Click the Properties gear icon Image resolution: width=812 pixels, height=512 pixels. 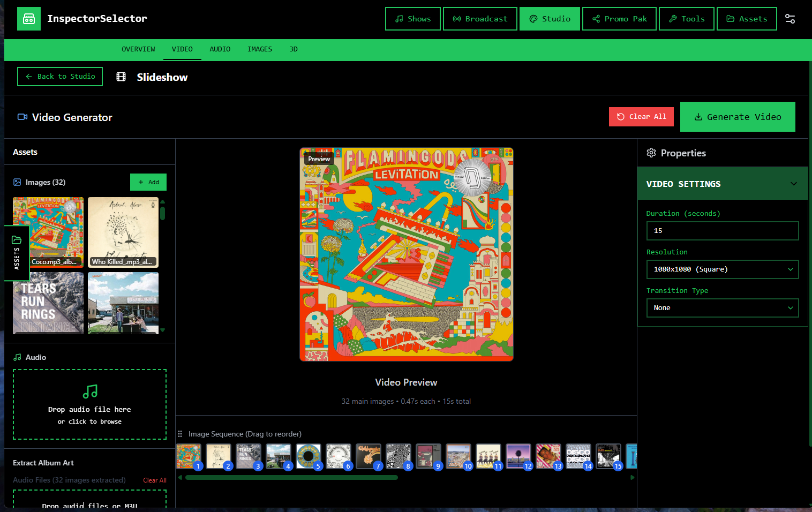651,153
